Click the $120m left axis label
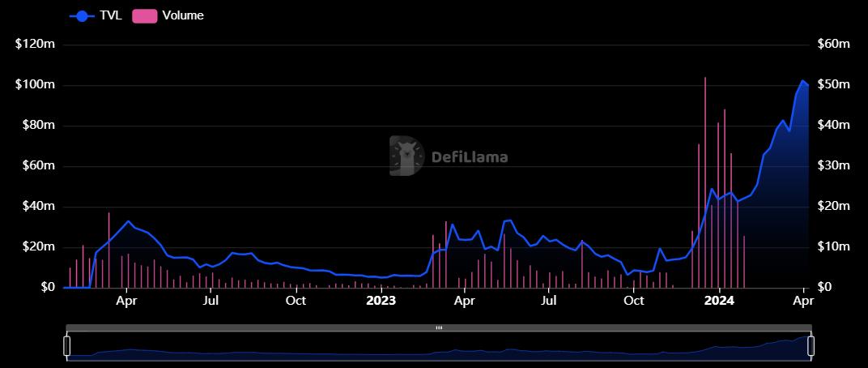The width and height of the screenshot is (868, 368). (35, 45)
